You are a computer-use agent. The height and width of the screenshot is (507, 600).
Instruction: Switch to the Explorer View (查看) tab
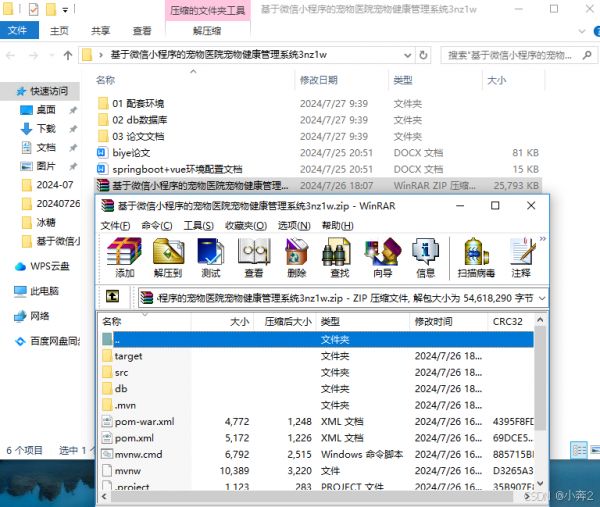click(x=142, y=31)
